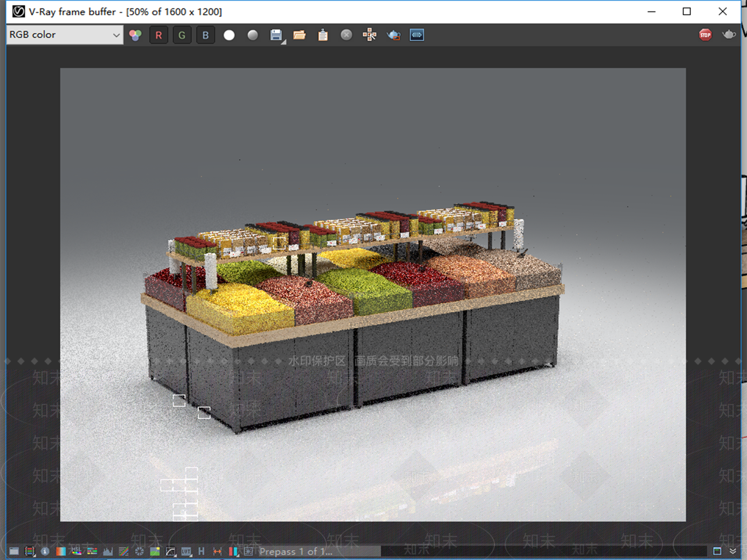Force color clamping icon
The height and width of the screenshot is (560, 747).
tap(30, 551)
